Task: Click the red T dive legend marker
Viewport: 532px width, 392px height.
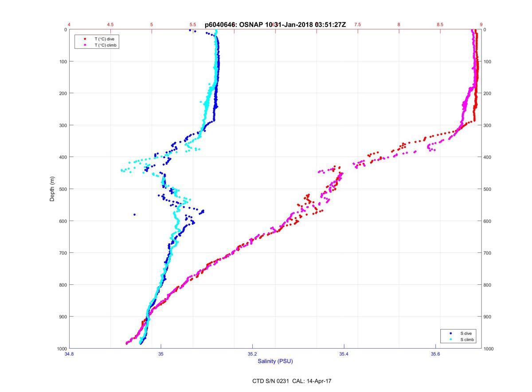Action: click(85, 39)
